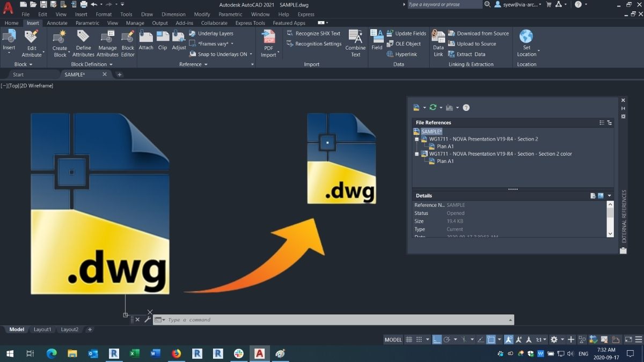Open Excel from the Windows taskbar
644x362 pixels.
pyautogui.click(x=134, y=353)
